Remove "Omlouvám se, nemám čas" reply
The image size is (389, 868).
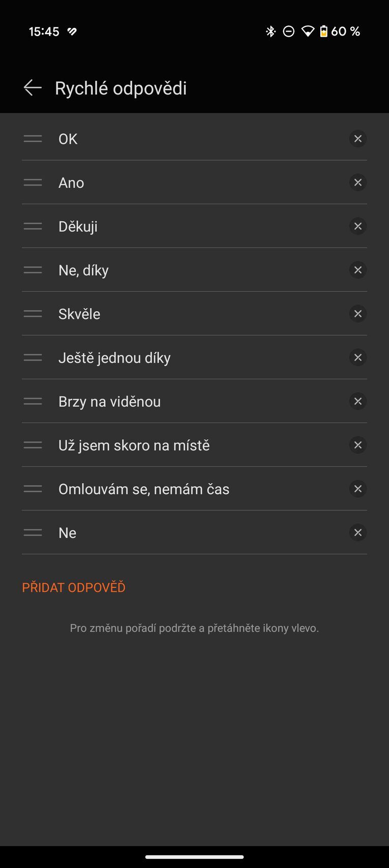click(358, 489)
